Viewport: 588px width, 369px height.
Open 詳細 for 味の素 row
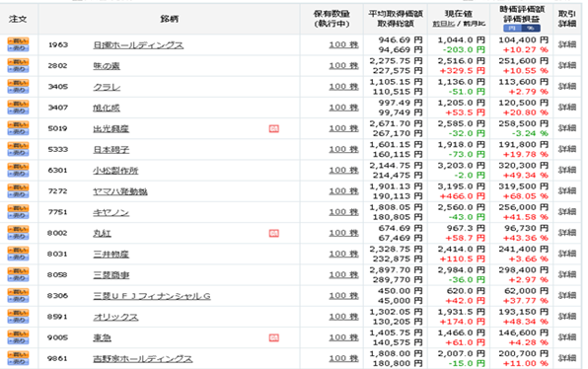[x=567, y=66]
